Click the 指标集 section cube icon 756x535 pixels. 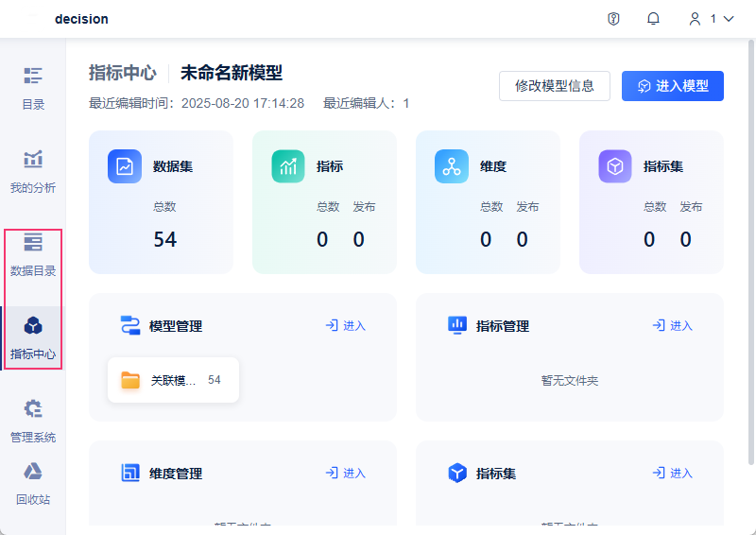tap(457, 474)
